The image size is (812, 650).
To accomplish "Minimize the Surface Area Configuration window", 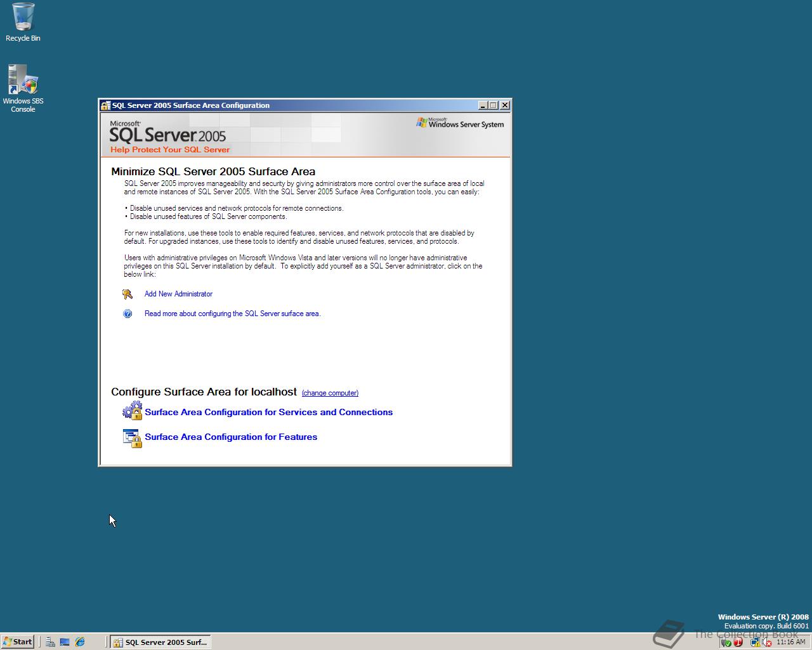I will (x=483, y=105).
